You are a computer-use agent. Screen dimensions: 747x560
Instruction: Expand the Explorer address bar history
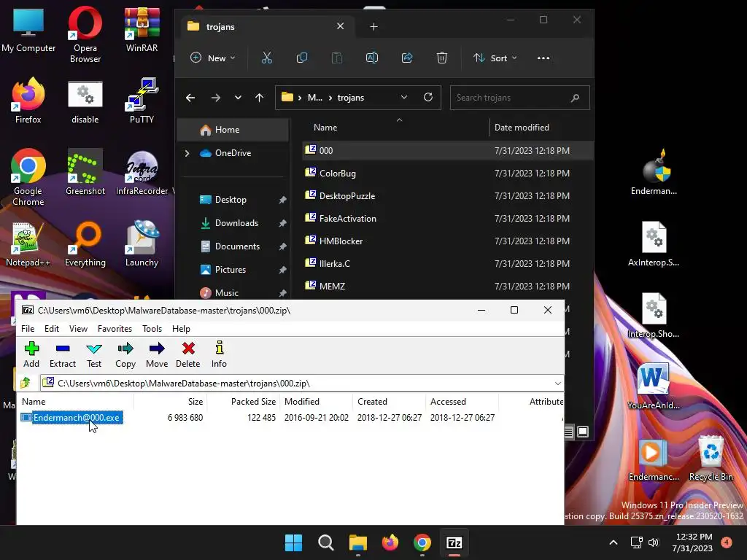pyautogui.click(x=404, y=97)
